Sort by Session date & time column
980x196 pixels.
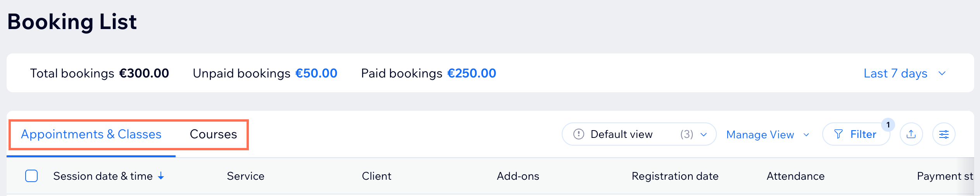[103, 176]
